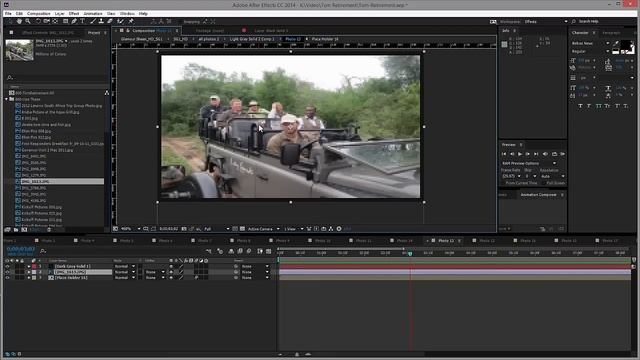
Task: Click the Subscript icon
Action: [626, 106]
